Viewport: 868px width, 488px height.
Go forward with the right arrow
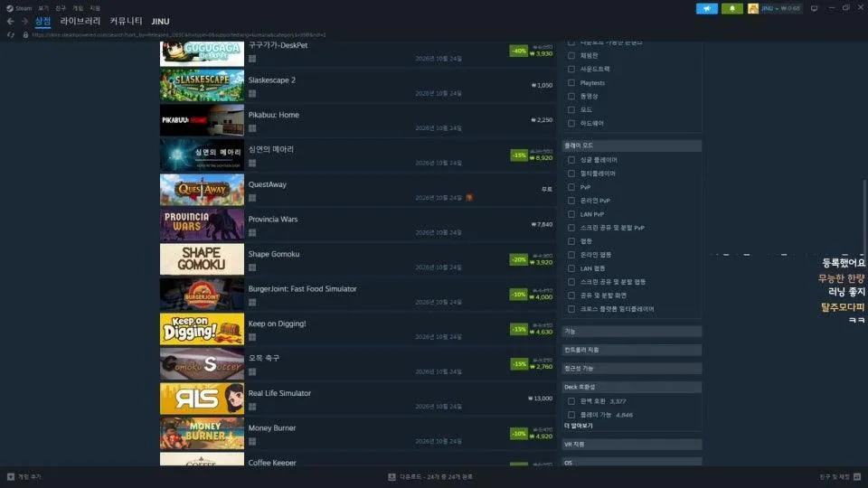[x=24, y=21]
